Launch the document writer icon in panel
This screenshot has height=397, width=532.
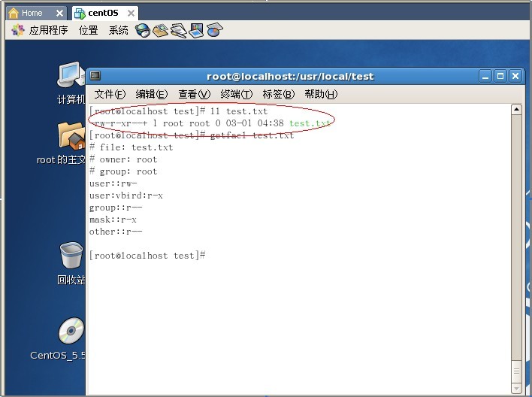(x=179, y=31)
